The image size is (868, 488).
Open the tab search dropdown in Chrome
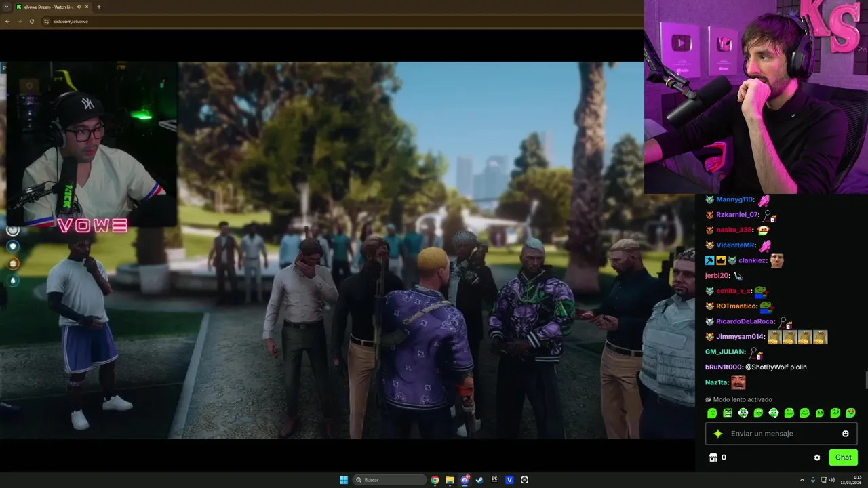[x=7, y=7]
